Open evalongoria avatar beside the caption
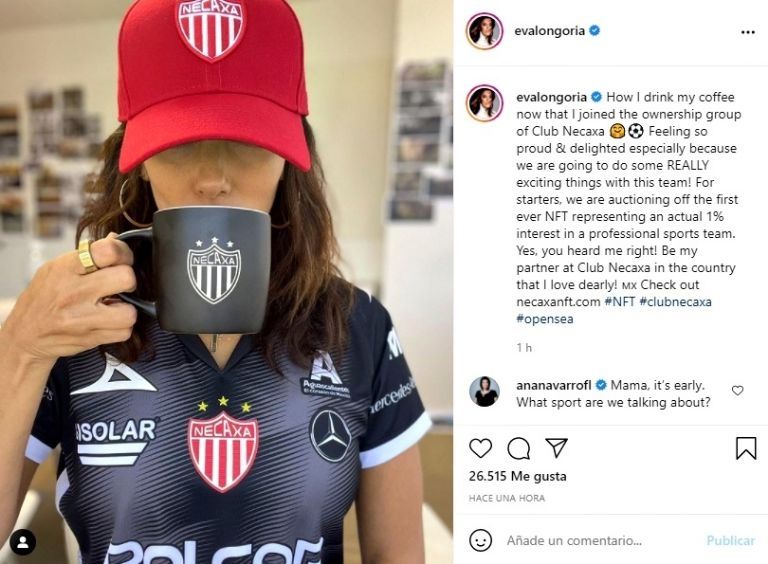The height and width of the screenshot is (564, 768). (484, 103)
